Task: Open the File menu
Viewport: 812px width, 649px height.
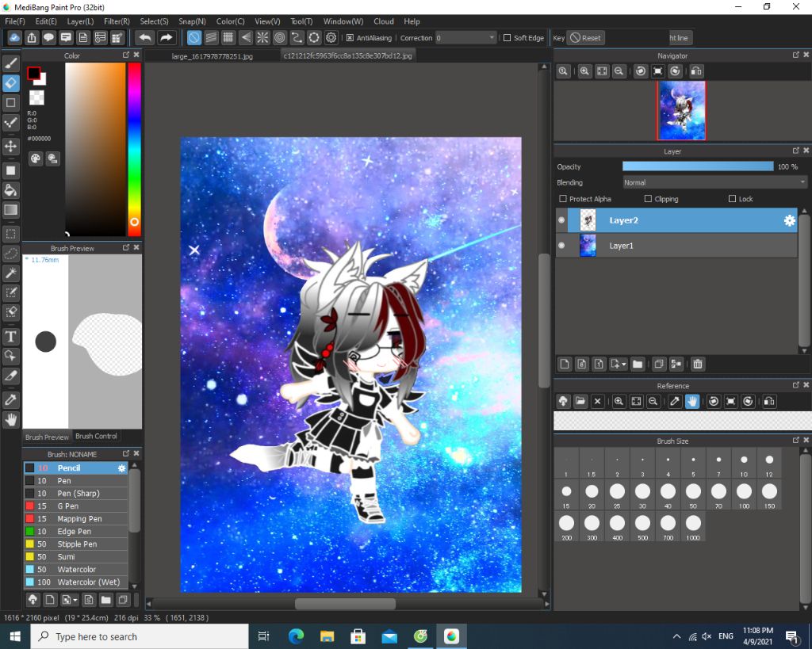Action: (15, 21)
